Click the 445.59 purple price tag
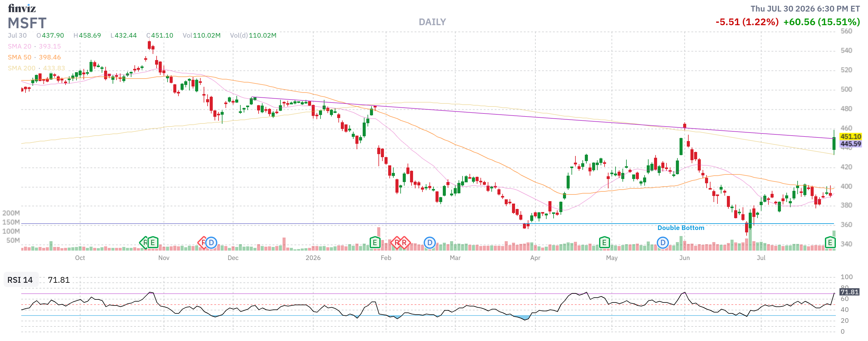The image size is (868, 341). 850,144
